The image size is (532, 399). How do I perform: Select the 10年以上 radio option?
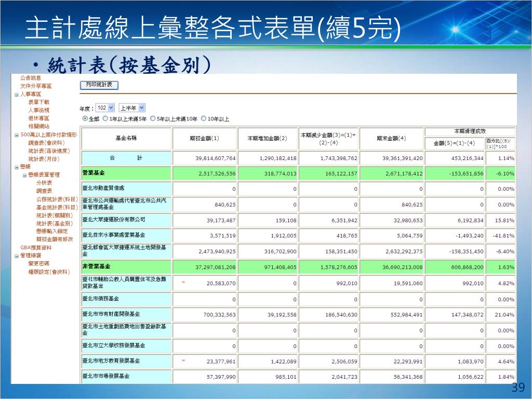204,119
